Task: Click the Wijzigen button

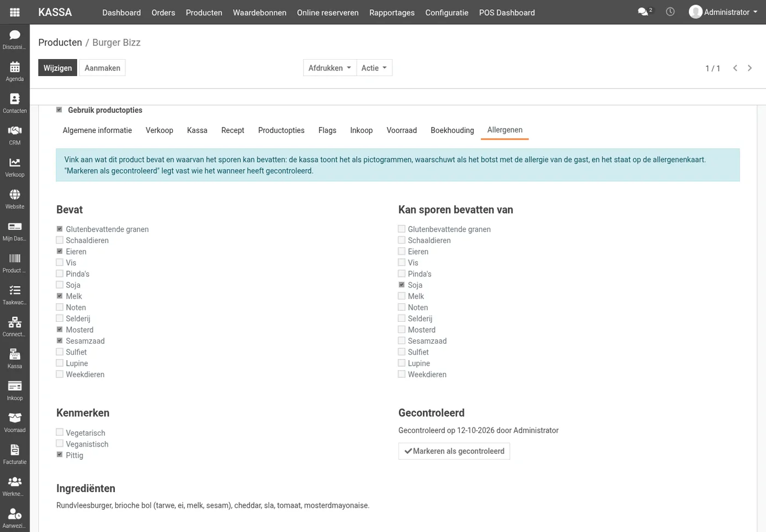Action: pos(57,68)
